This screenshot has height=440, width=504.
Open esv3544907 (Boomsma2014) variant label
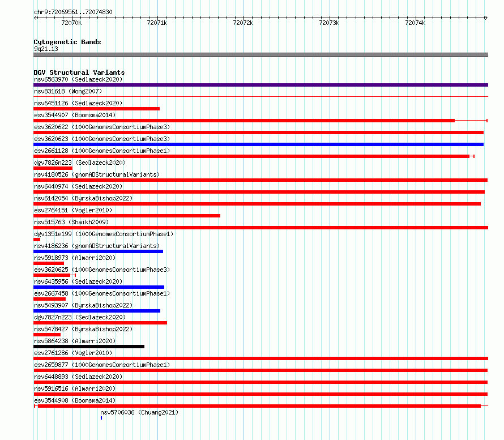75,115
